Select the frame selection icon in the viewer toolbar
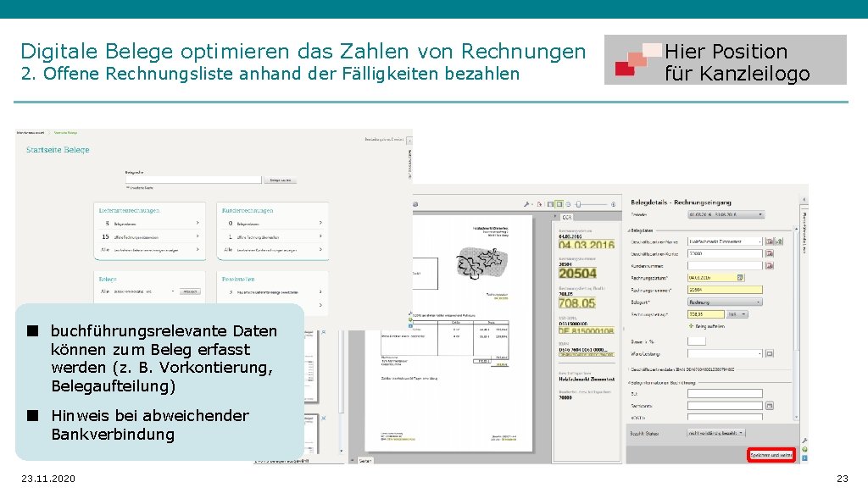This screenshot has height=488, width=868. click(559, 204)
